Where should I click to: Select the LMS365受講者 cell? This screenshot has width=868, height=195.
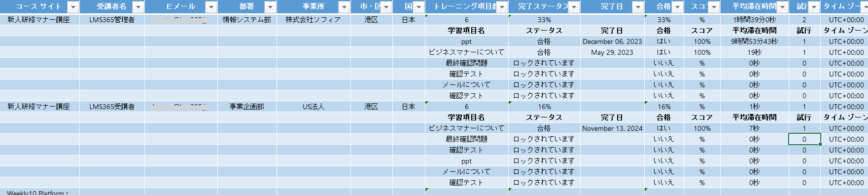(x=112, y=107)
